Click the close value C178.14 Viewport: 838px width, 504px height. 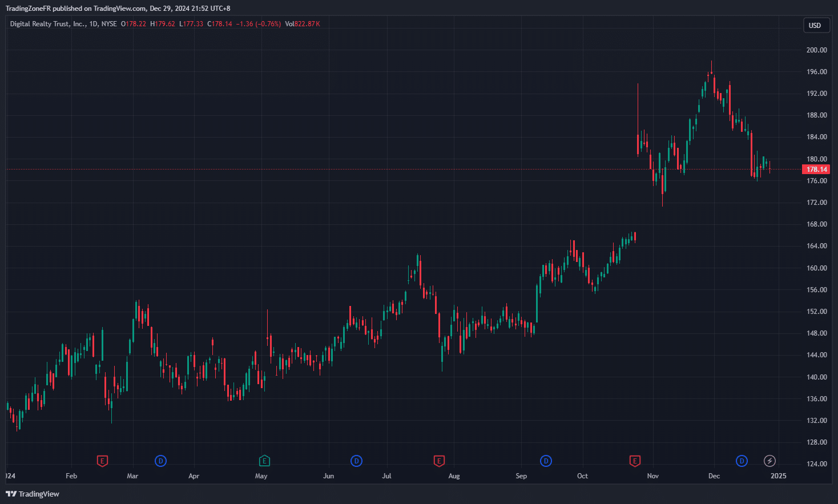[220, 24]
